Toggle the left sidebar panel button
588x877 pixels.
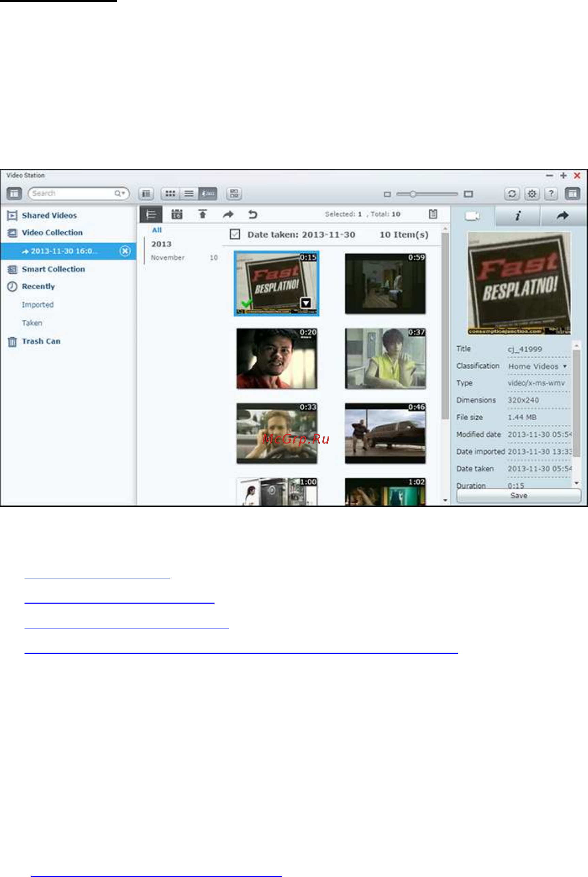(14, 193)
